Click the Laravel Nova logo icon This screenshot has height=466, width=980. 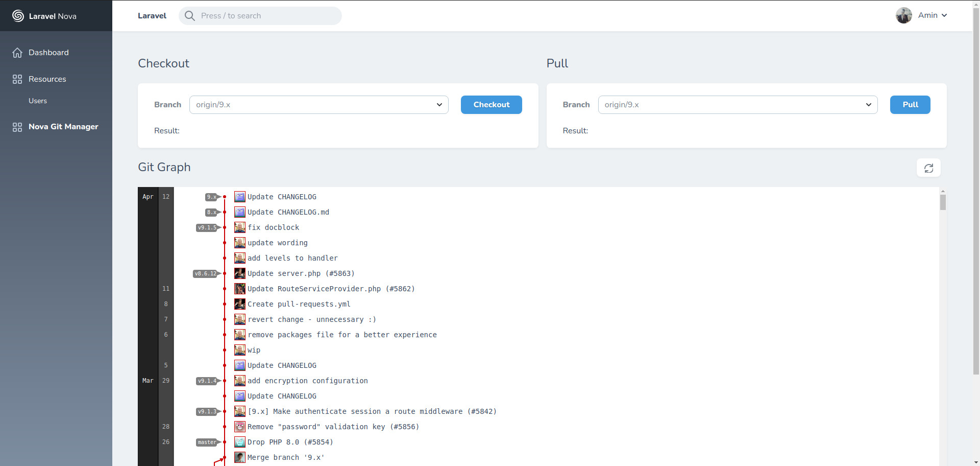click(x=18, y=16)
